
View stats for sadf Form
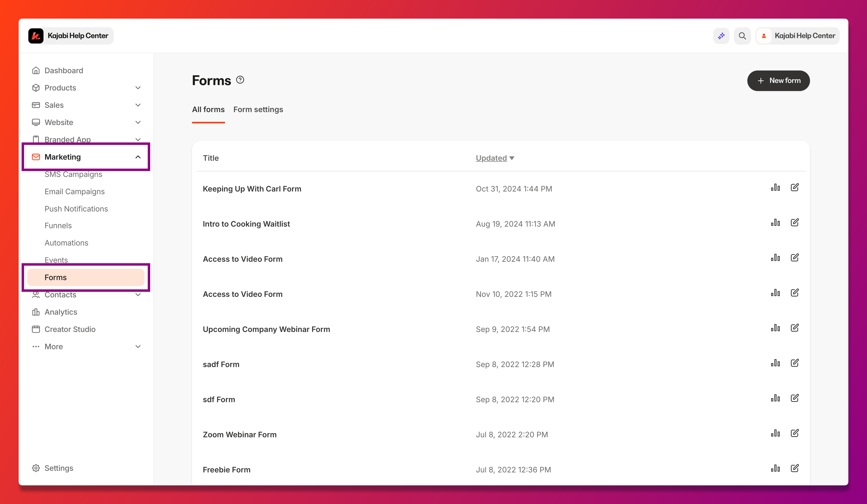(x=775, y=363)
